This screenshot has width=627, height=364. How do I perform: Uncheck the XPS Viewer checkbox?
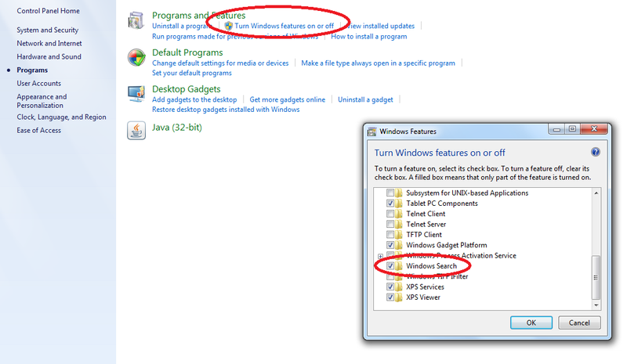pyautogui.click(x=390, y=297)
